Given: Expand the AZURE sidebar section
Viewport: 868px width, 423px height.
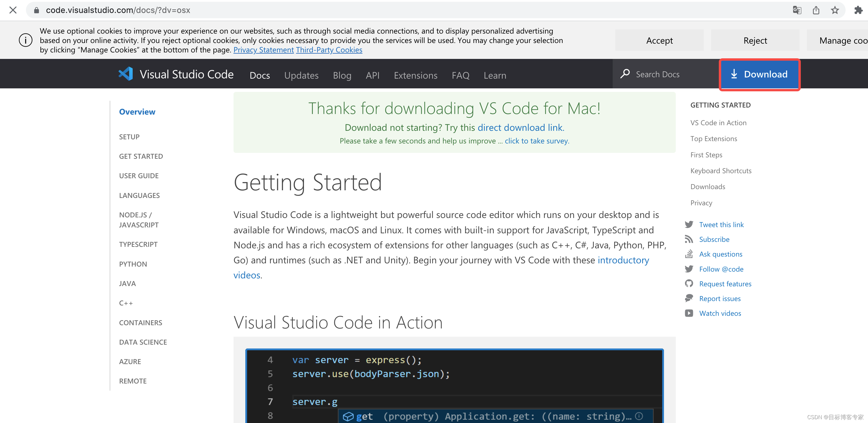Looking at the screenshot, I should pyautogui.click(x=130, y=362).
